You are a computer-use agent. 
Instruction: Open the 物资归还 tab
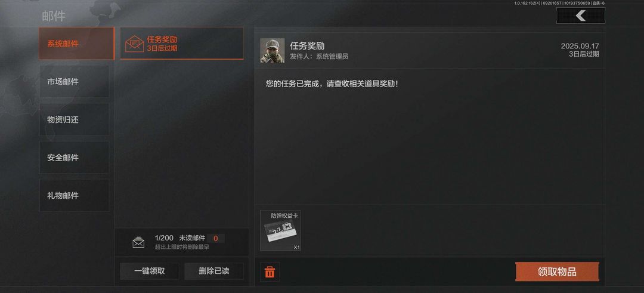click(75, 119)
